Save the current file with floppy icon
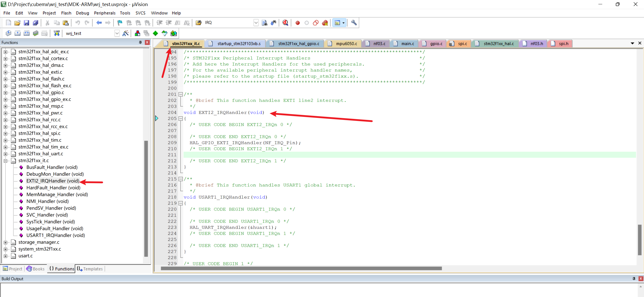 (26, 23)
